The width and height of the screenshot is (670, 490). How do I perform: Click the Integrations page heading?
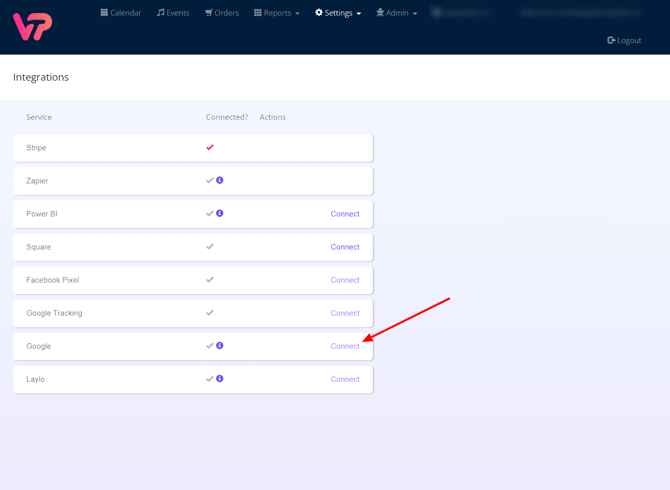[x=41, y=77]
